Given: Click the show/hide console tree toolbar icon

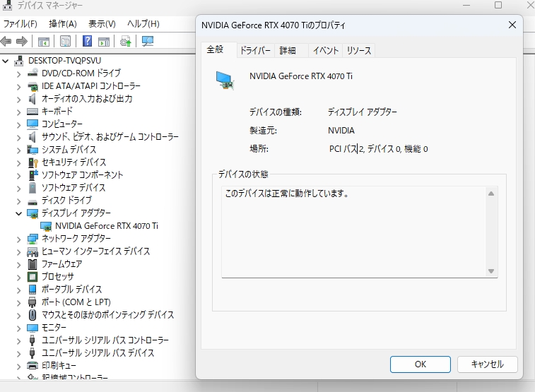Looking at the screenshot, I should (x=44, y=42).
